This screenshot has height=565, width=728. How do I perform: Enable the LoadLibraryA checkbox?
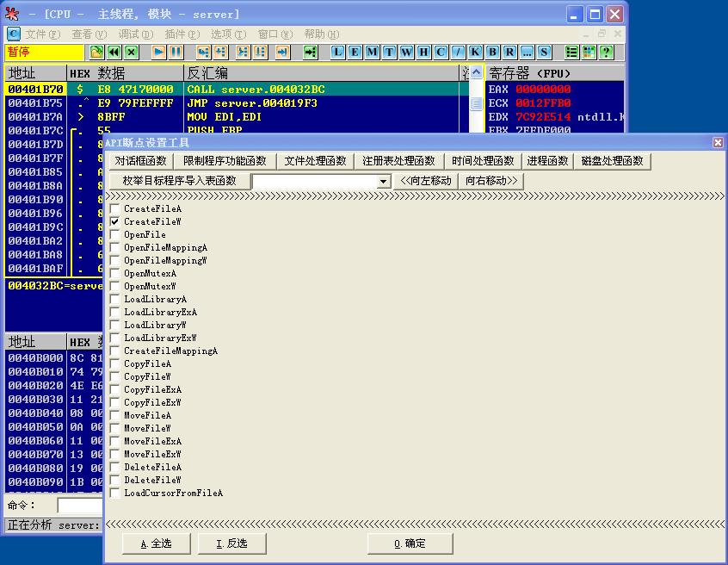(114, 299)
